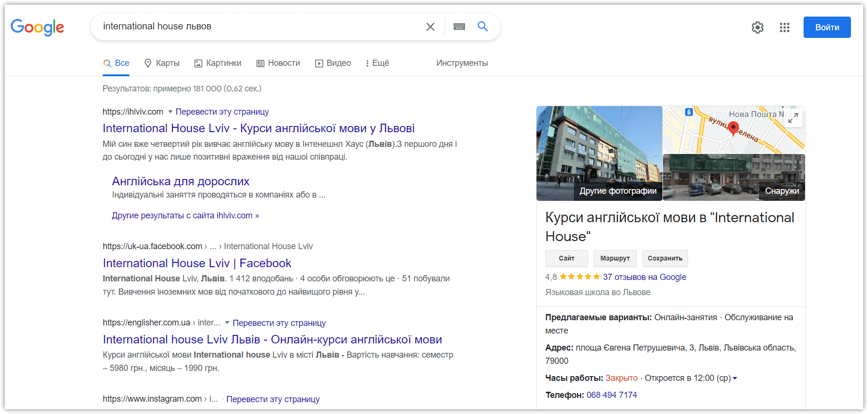868x414 pixels.
Task: Open Другие фотографии building thumbnail
Action: tap(599, 153)
